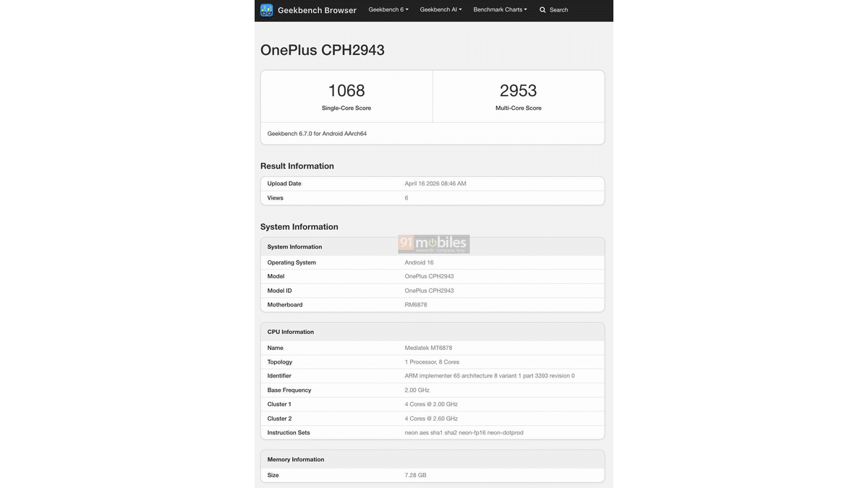868x488 pixels.
Task: Select the search magnifier icon
Action: tap(542, 9)
